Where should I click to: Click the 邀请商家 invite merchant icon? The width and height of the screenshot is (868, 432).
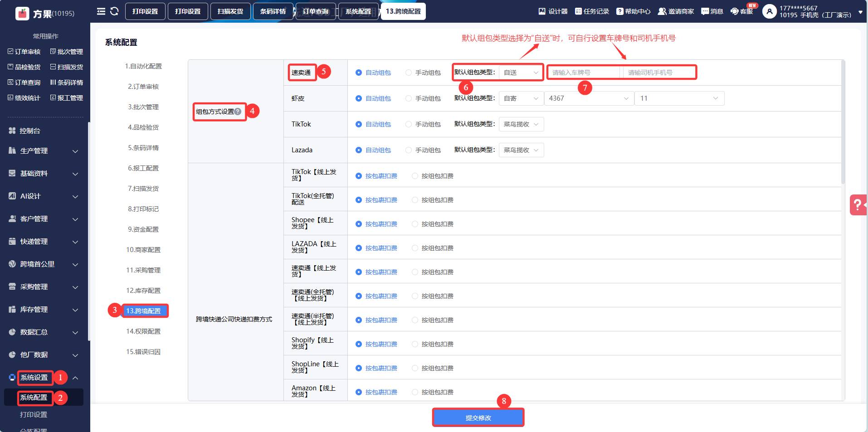click(662, 11)
